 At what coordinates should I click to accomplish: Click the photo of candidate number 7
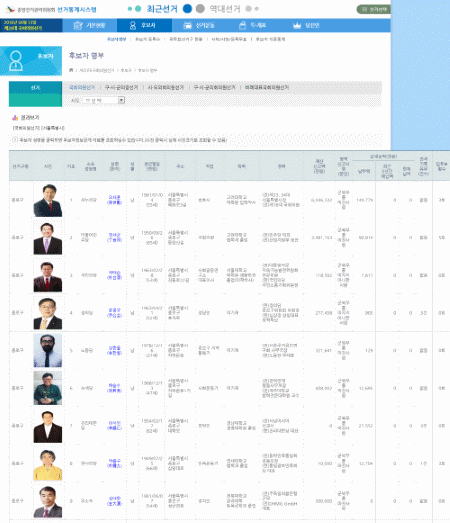[x=48, y=426]
